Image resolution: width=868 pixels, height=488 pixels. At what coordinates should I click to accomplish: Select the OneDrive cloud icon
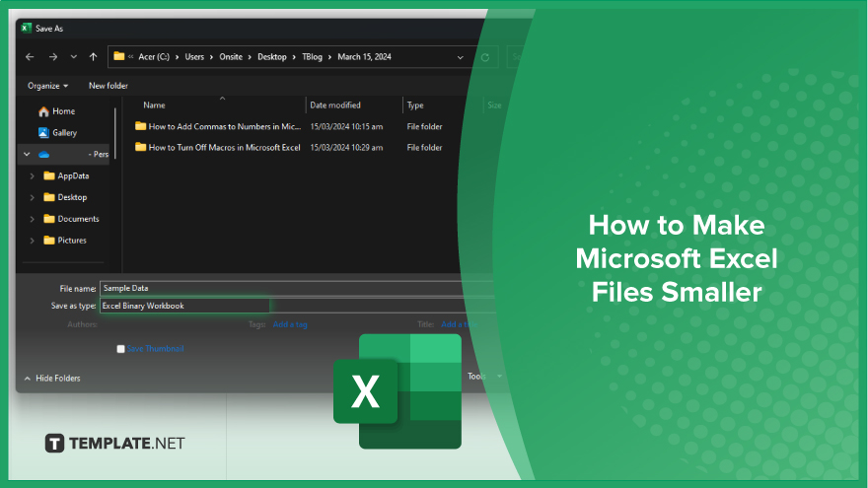43,155
